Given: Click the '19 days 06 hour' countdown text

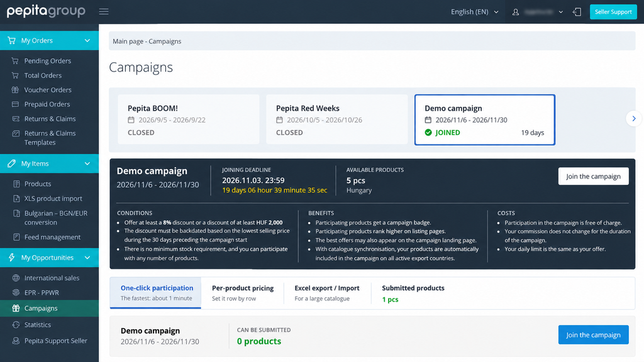Looking at the screenshot, I should pos(274,190).
